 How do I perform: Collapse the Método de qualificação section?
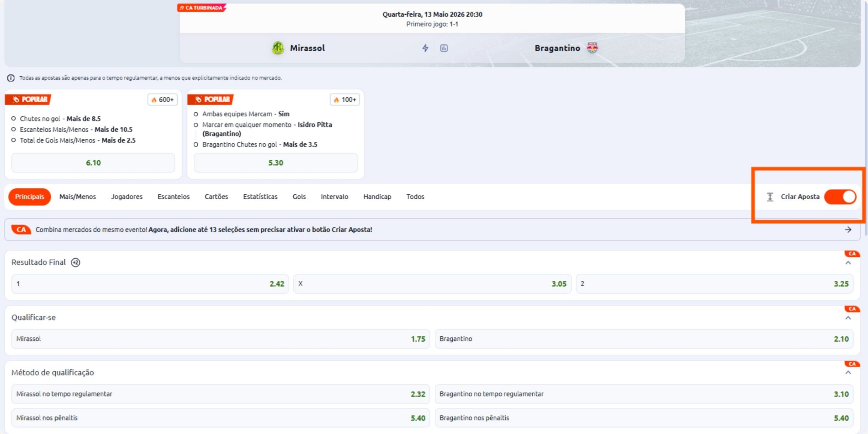848,373
